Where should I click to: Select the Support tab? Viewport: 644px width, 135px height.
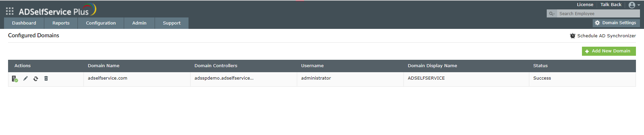(172, 23)
